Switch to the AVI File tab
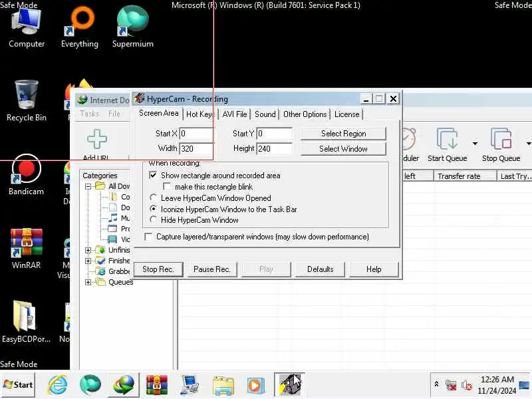Image resolution: width=532 pixels, height=399 pixels. coord(235,114)
